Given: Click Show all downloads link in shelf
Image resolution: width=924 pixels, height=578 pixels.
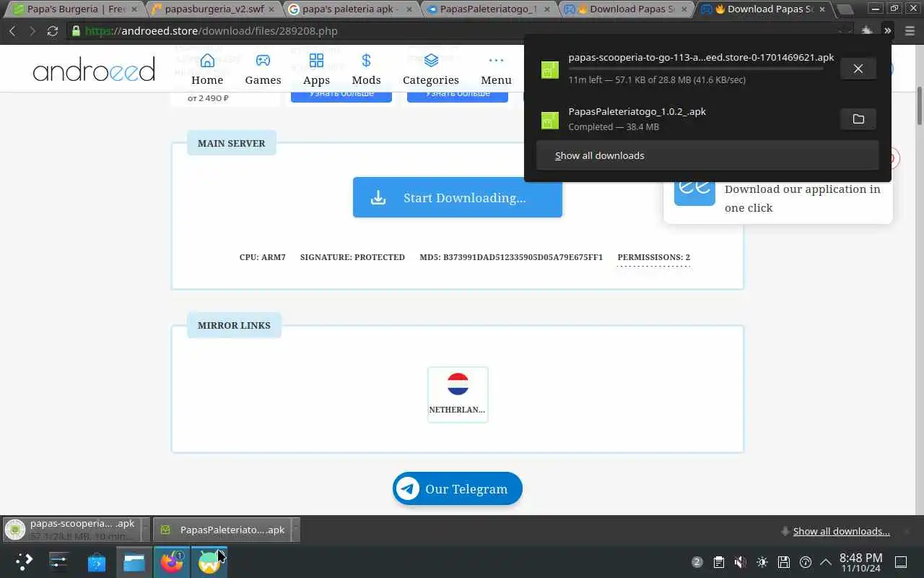Looking at the screenshot, I should click(x=841, y=531).
